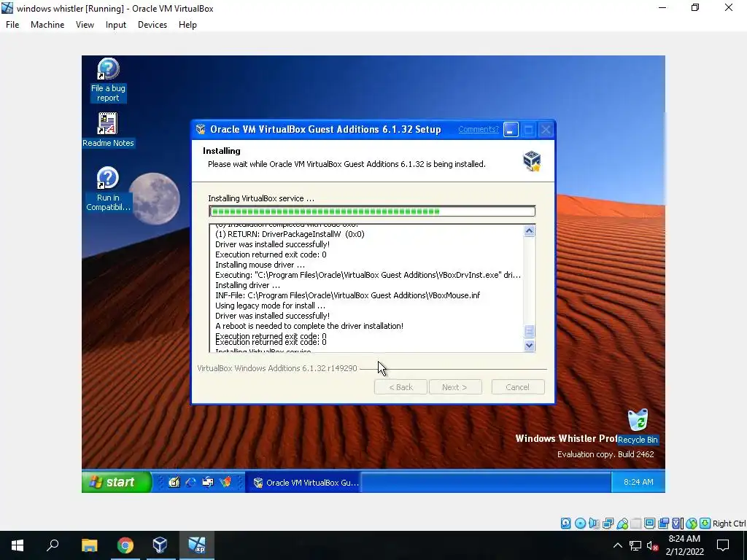Click the XP start button

[x=117, y=482]
